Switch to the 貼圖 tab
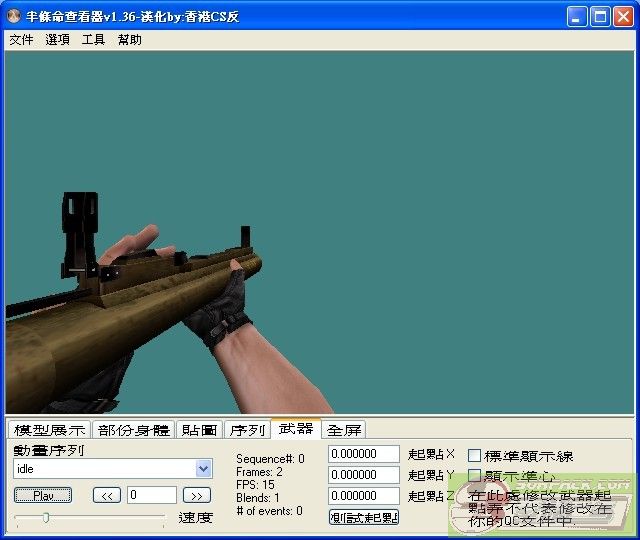640x540 pixels. 199,430
